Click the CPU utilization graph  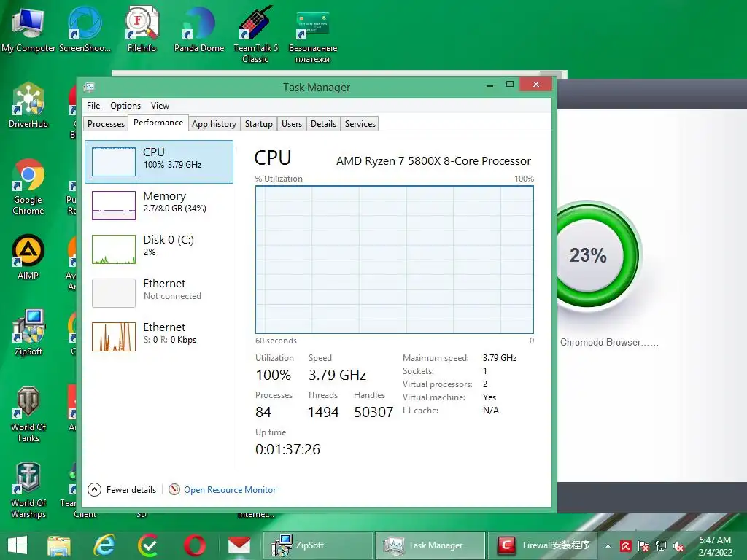pos(395,260)
